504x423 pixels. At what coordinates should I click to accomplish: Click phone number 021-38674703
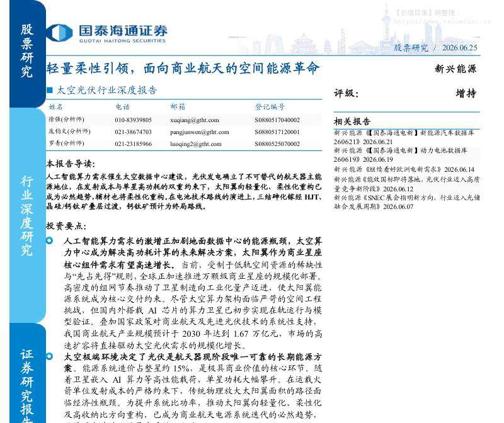133,132
